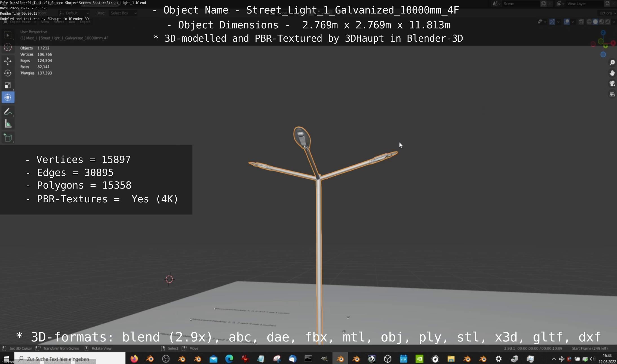Click the Pan view hand gizmo
This screenshot has height=364, width=617.
click(x=612, y=73)
